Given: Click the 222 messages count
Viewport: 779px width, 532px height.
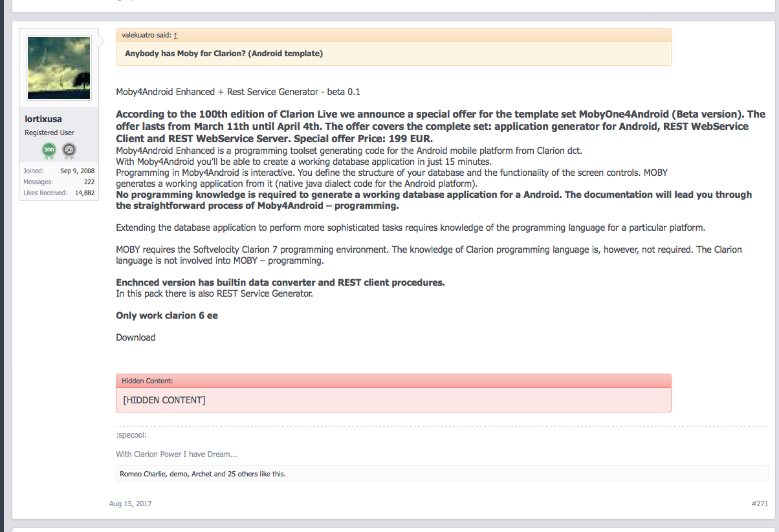Looking at the screenshot, I should [x=89, y=182].
